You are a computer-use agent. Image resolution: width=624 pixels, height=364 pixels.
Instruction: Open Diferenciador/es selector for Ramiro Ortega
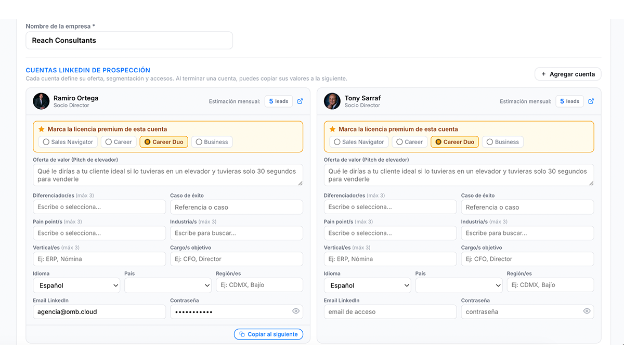[x=99, y=207]
